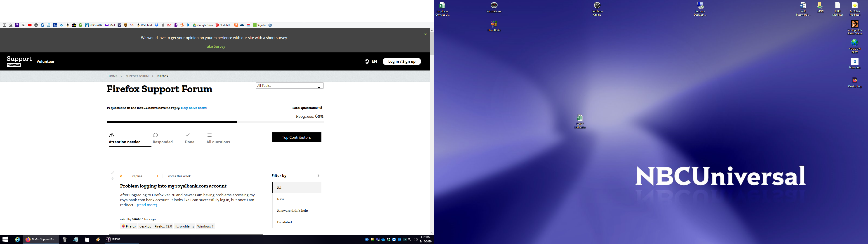Click the page's vertical scrollbar thumb
This screenshot has height=244, width=868.
(432, 43)
